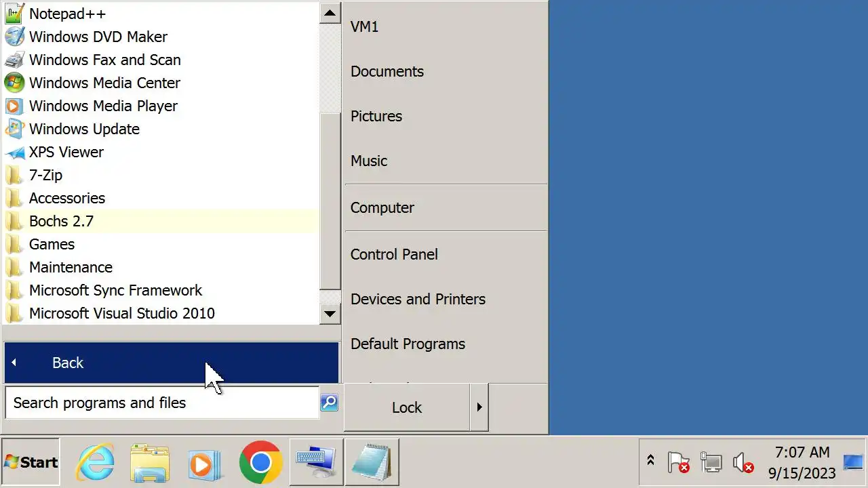The image size is (868, 488).
Task: Click the programs list scrollbar thumb
Action: [x=330, y=201]
